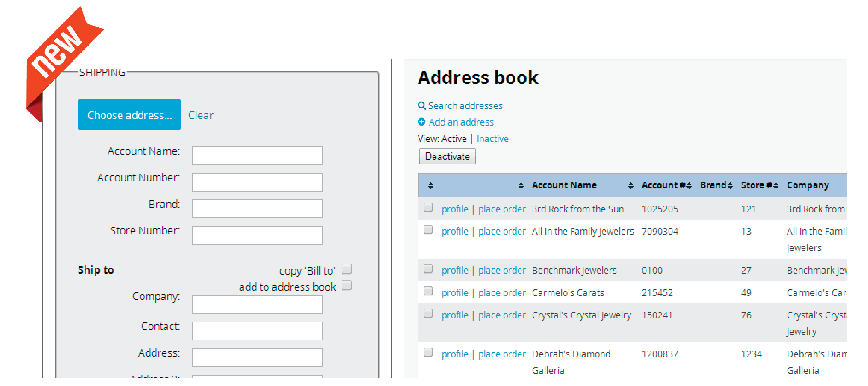Click the plus icon beside Add an address

point(421,122)
